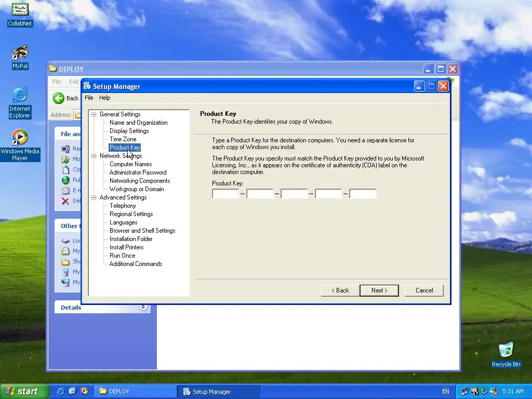Select Installation Folder in tree

pos(130,239)
